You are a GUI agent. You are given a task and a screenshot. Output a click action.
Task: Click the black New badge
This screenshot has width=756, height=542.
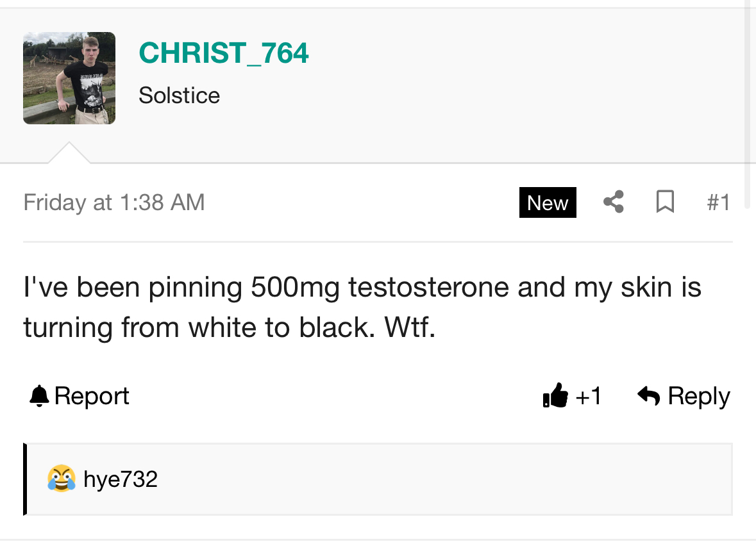548,202
